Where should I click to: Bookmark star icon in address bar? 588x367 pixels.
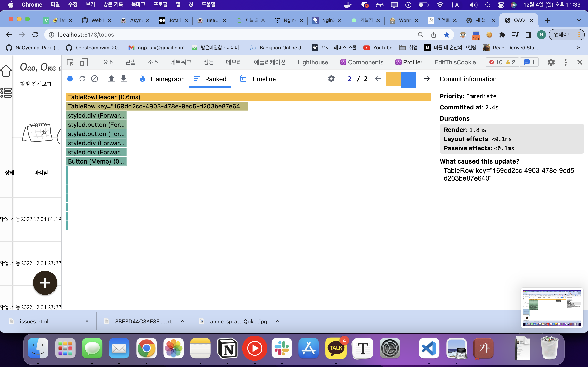click(x=447, y=35)
